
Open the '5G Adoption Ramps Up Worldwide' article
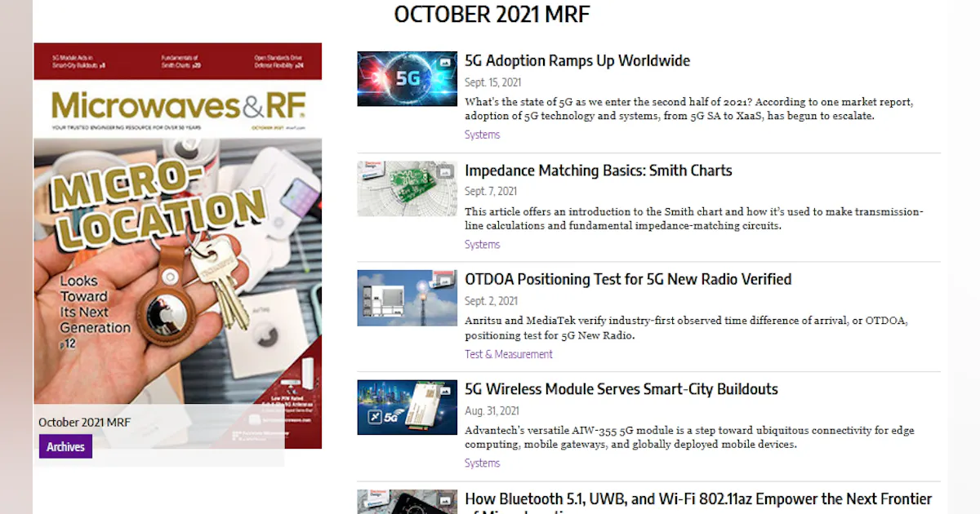[x=577, y=60]
